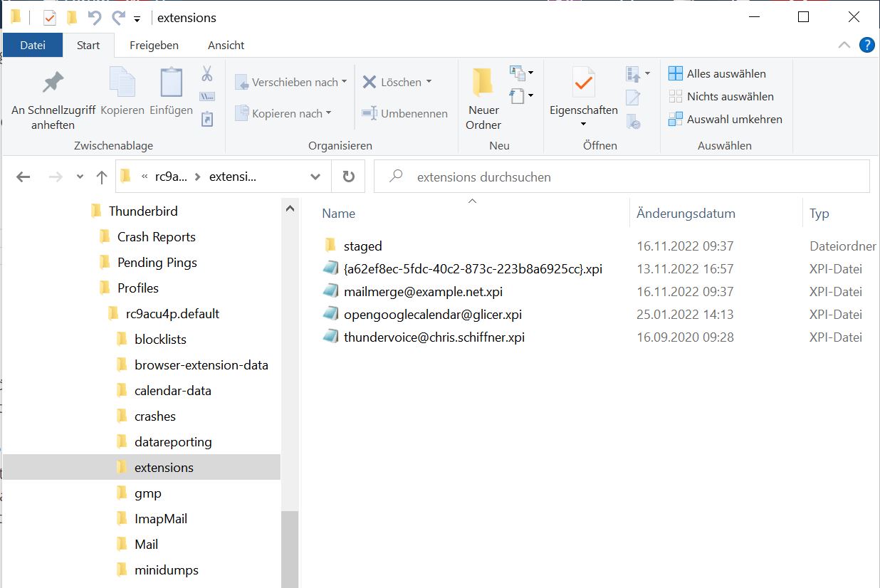Click the rc9a... breadcrumb in address bar
880x588 pixels.
click(x=171, y=177)
